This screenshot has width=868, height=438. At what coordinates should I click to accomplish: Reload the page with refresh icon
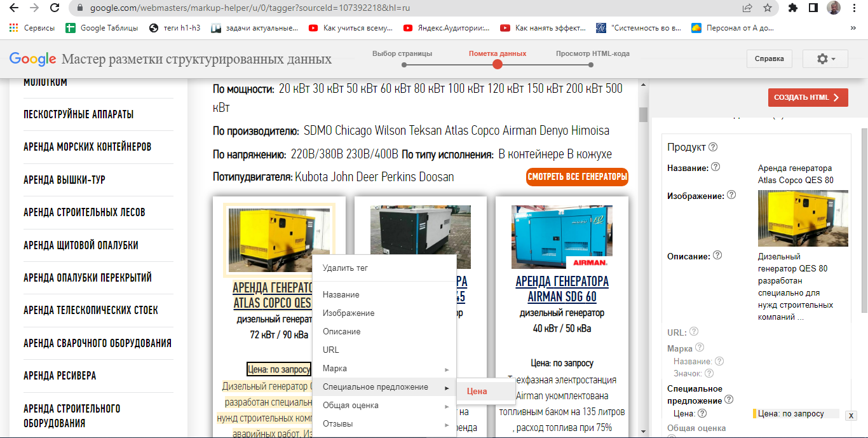click(55, 8)
